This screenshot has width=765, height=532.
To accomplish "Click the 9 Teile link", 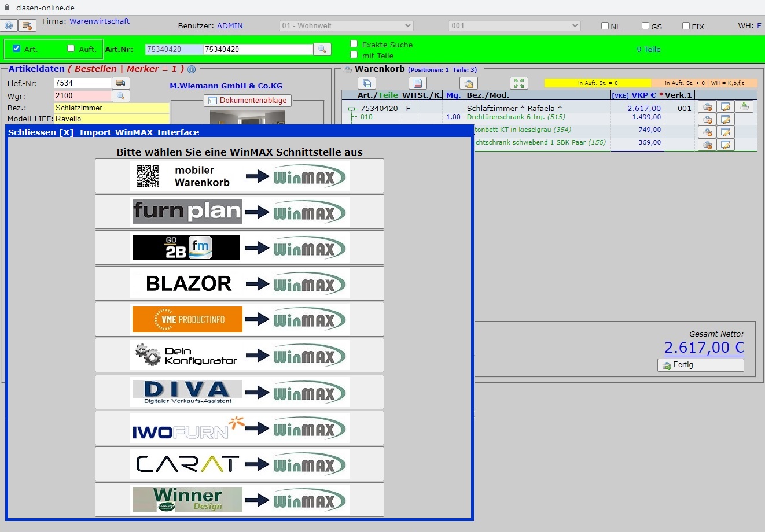I will 649,50.
